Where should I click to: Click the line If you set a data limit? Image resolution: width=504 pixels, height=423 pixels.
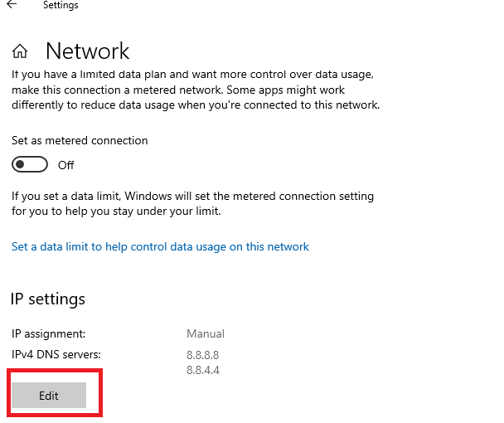pyautogui.click(x=192, y=196)
